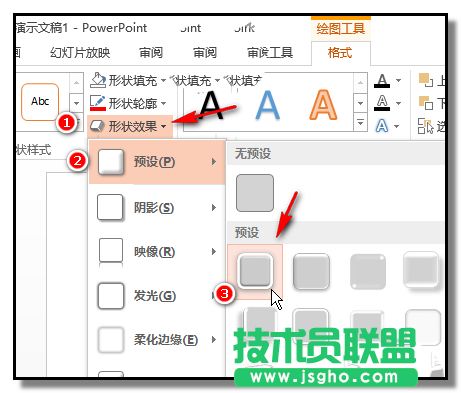Open the 审阅工具 ribbon tab
The image size is (461, 393).
pyautogui.click(x=270, y=53)
